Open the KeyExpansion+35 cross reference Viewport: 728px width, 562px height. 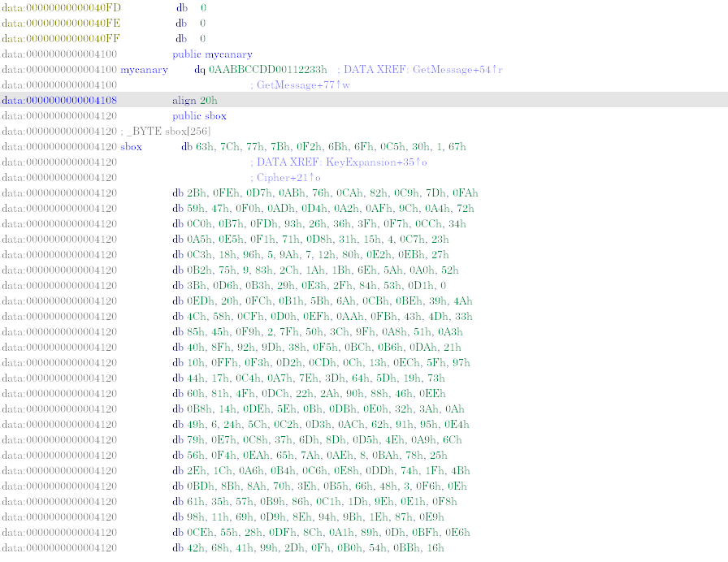tap(376, 162)
